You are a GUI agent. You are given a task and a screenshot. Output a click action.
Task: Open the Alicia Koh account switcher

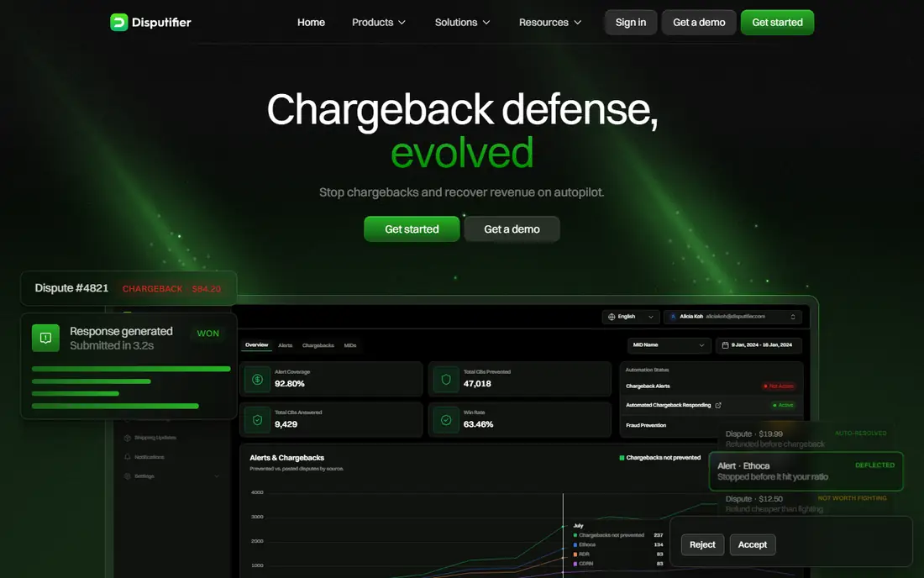click(732, 317)
